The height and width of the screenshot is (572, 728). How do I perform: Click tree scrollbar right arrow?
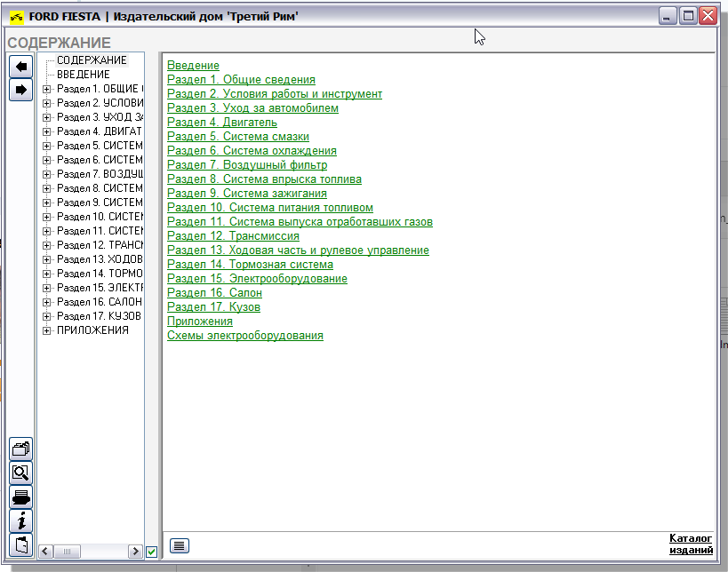point(135,551)
